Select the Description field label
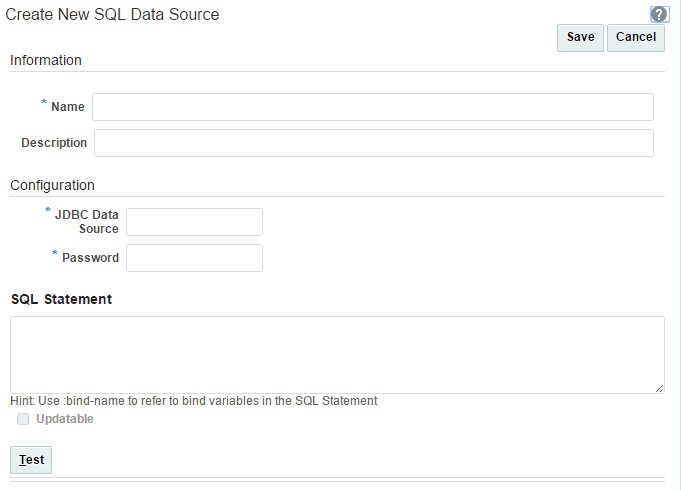The height and width of the screenshot is (490, 681). click(54, 143)
